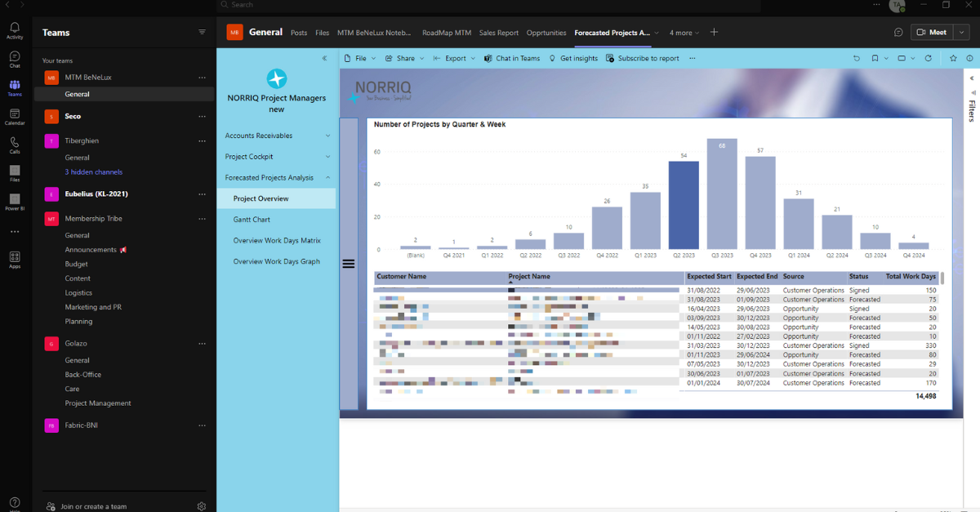Open the File dropdown menu
The image size is (980, 512).
pos(359,59)
